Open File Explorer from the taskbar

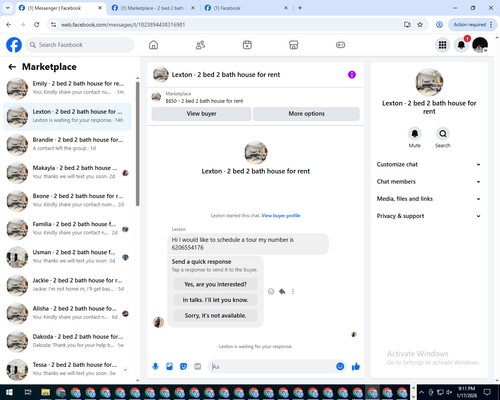[x=45, y=392]
